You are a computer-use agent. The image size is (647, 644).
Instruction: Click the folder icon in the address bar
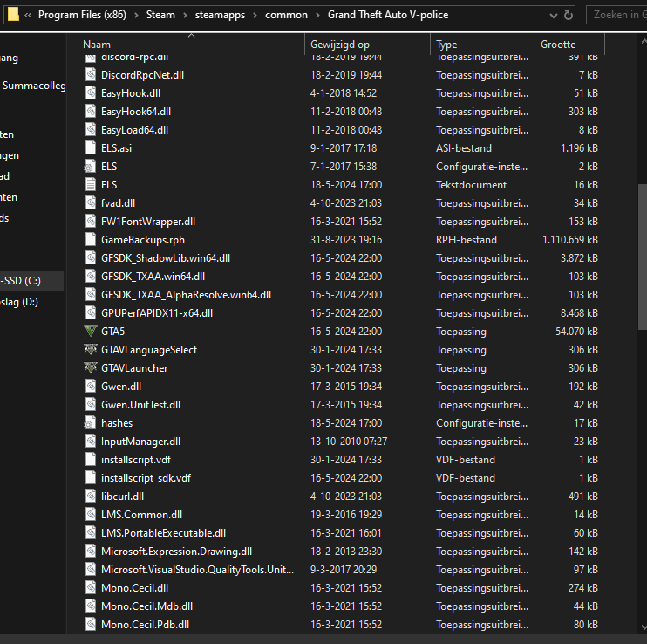point(13,15)
